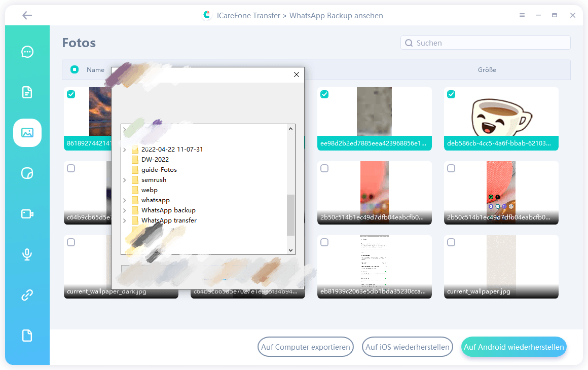Click Auf iOS wiederherstellen button
Screen dimensions: 588x370
click(x=407, y=347)
